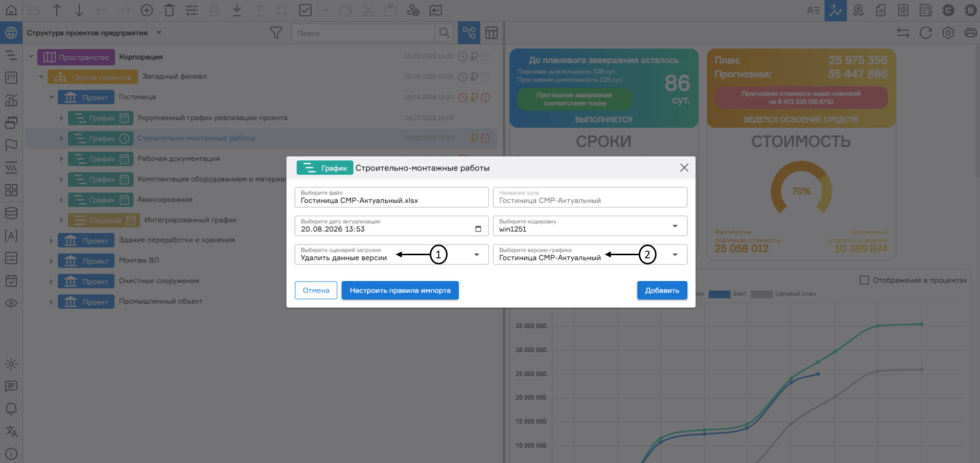Collapse the Гостиница project node
The height and width of the screenshot is (463, 980).
52,98
